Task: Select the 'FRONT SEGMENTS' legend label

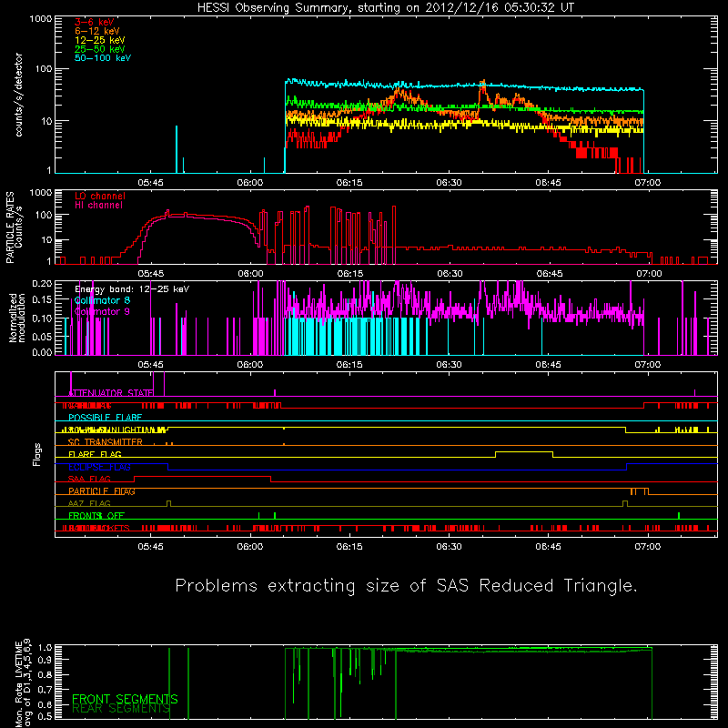Action: point(125,699)
